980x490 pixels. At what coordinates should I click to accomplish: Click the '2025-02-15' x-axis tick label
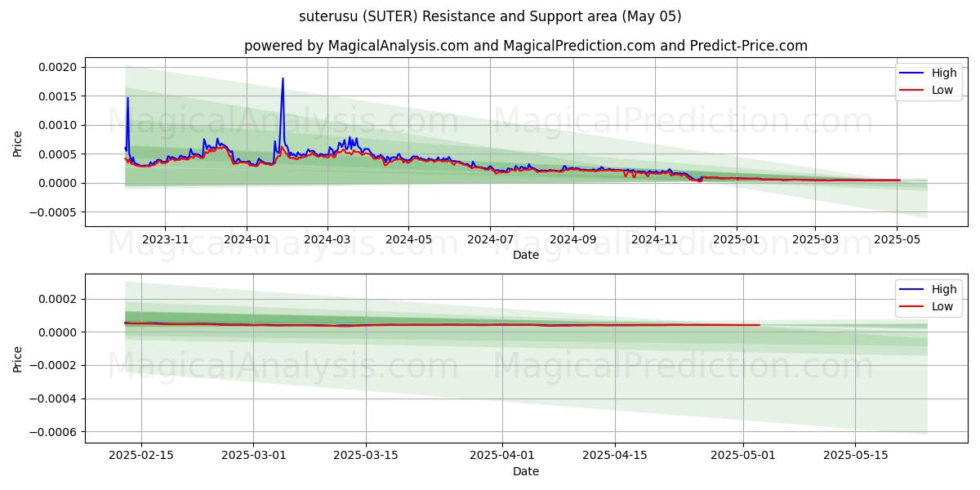click(141, 455)
